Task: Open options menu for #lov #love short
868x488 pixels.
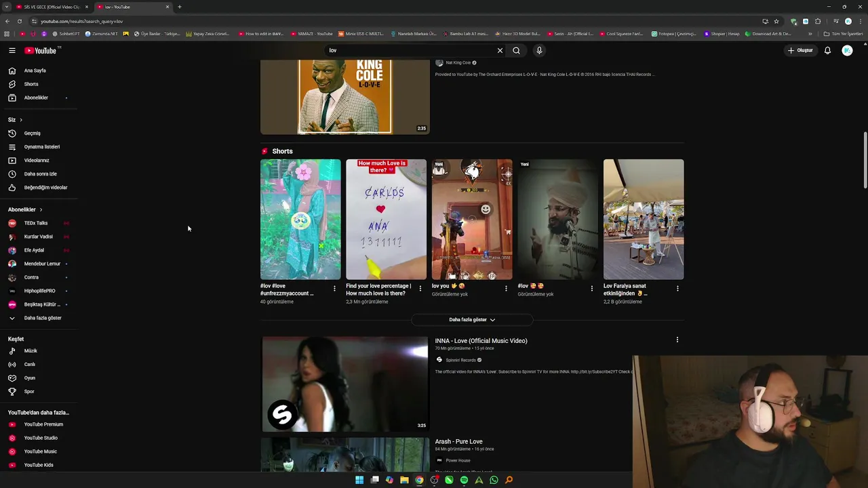Action: [x=334, y=289]
